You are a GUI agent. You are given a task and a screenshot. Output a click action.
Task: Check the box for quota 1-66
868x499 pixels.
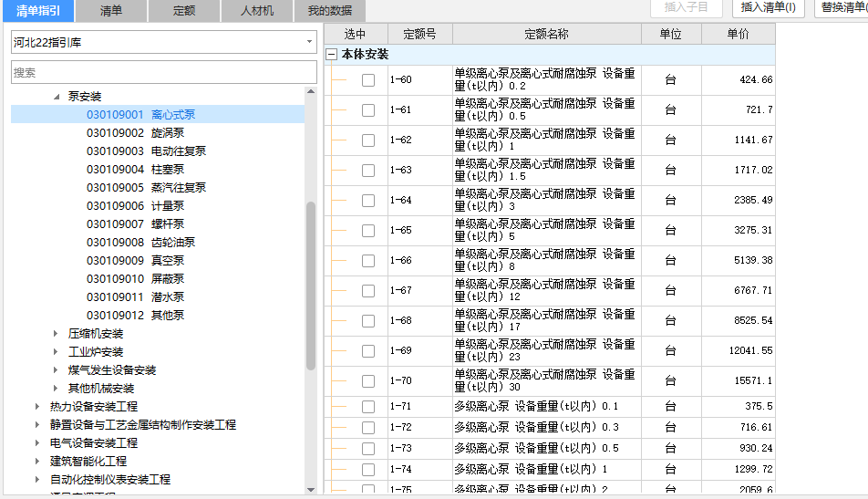[368, 261]
